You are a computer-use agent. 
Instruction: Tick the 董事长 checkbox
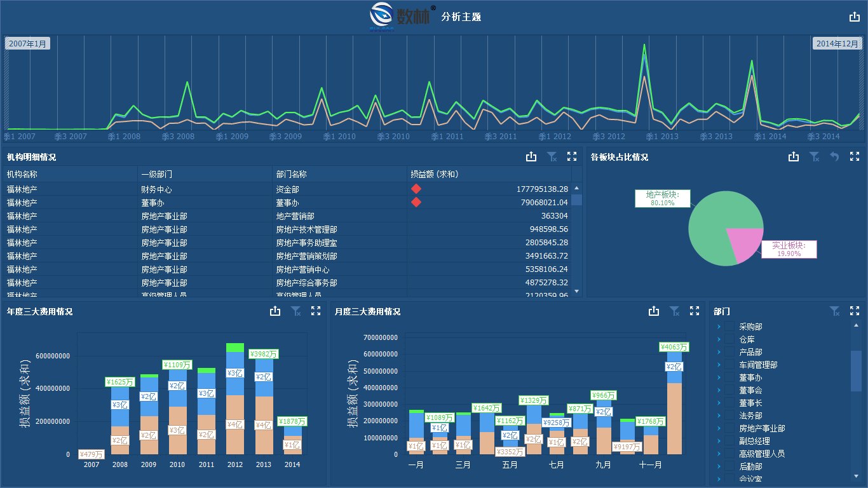729,402
